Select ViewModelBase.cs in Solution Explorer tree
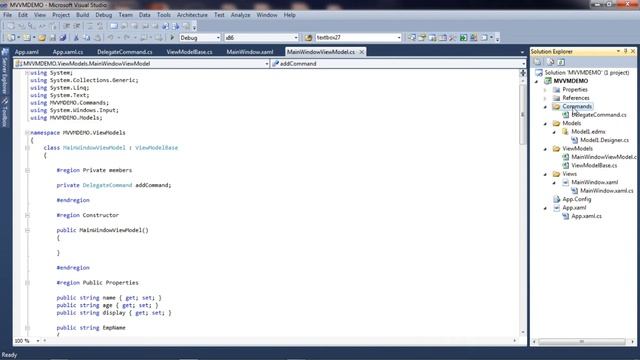 click(x=594, y=166)
